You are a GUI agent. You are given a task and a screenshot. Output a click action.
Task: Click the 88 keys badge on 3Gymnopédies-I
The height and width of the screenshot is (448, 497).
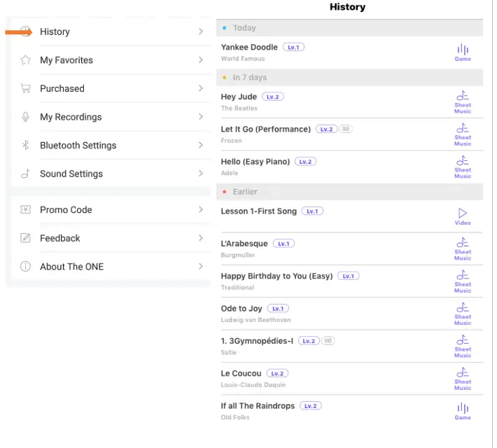328,341
